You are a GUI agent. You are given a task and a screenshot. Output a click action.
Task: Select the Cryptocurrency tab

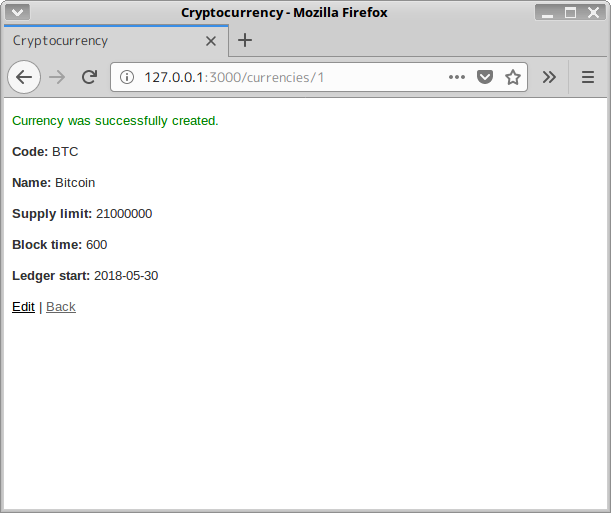pyautogui.click(x=100, y=41)
